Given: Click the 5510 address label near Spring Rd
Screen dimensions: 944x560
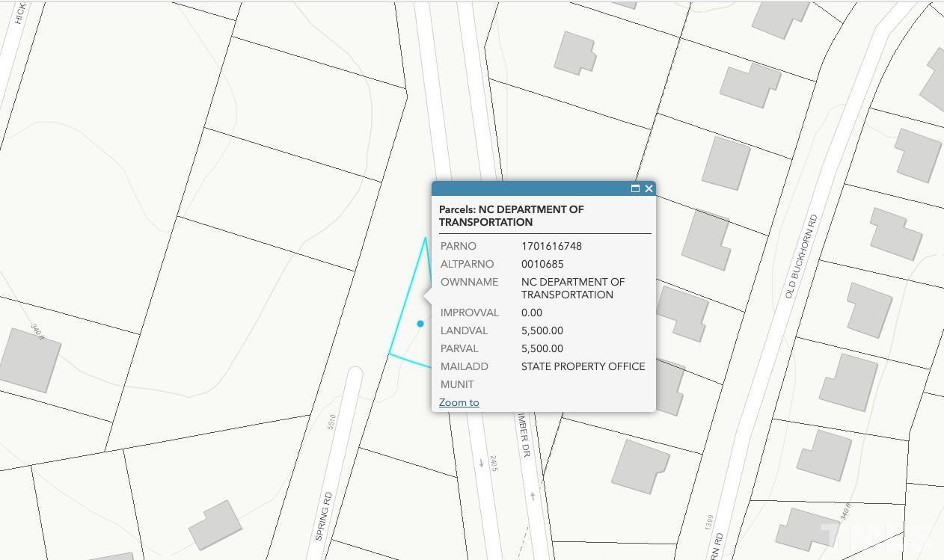Looking at the screenshot, I should (x=331, y=422).
